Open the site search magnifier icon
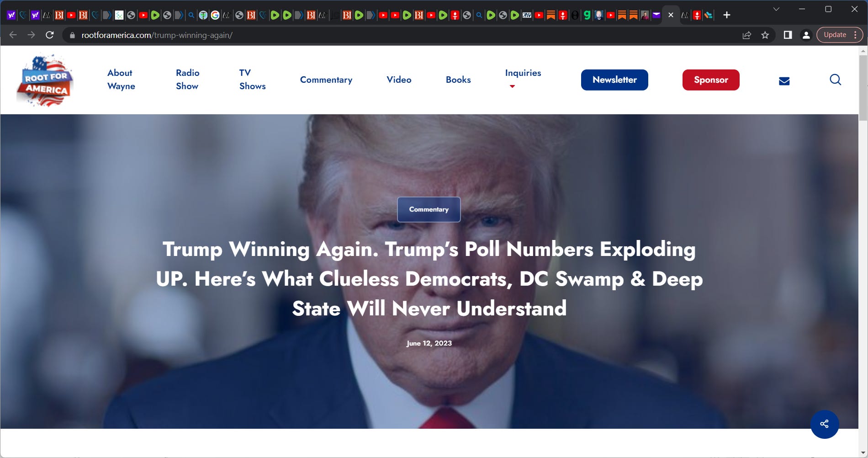868x458 pixels. click(x=835, y=80)
